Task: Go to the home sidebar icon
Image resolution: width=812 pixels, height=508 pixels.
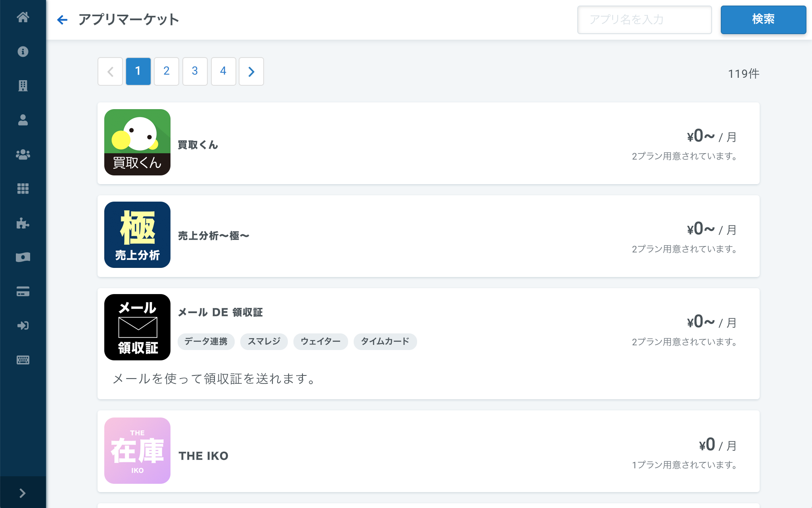Action: click(x=23, y=17)
